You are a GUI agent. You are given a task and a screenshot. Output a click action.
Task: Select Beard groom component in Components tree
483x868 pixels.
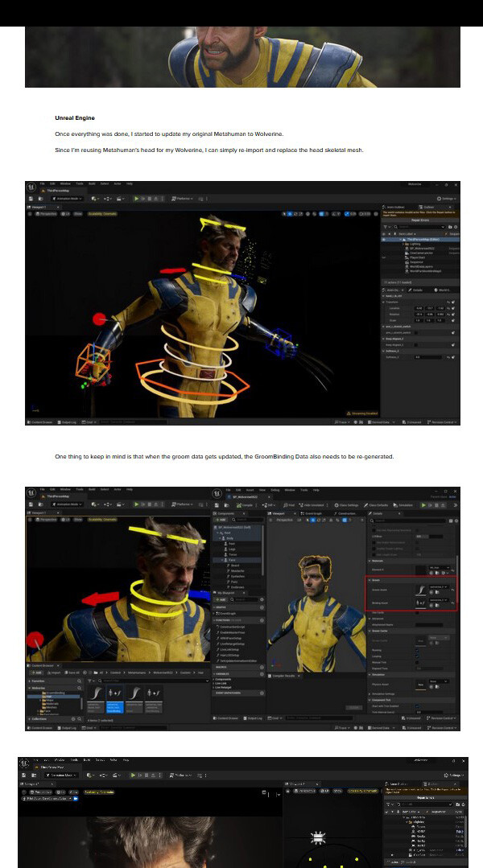[237, 566]
